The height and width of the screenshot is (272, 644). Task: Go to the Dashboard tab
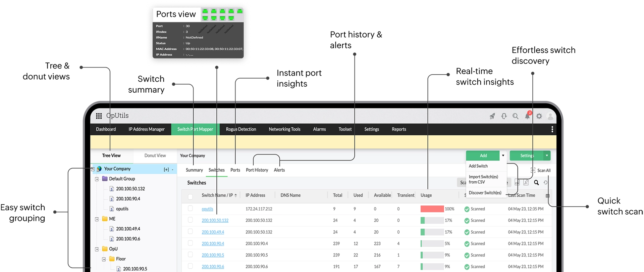click(106, 129)
